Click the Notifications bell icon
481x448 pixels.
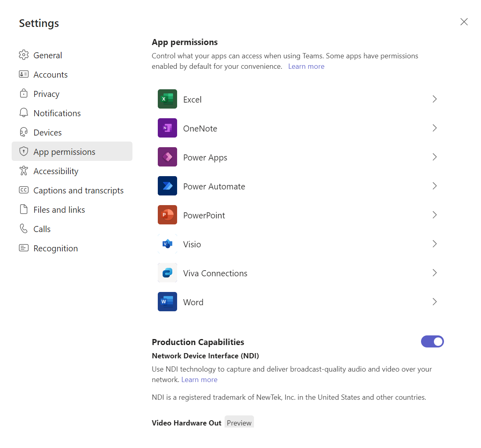24,113
